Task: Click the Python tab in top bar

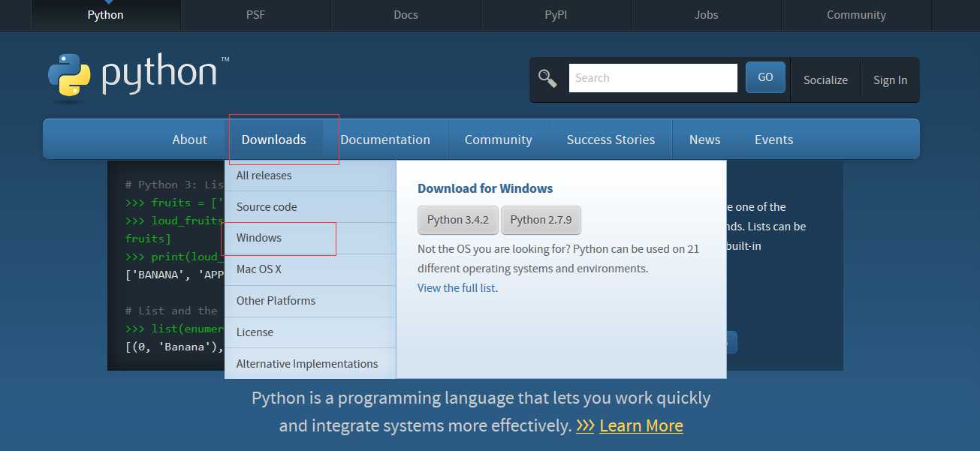Action: 105,15
